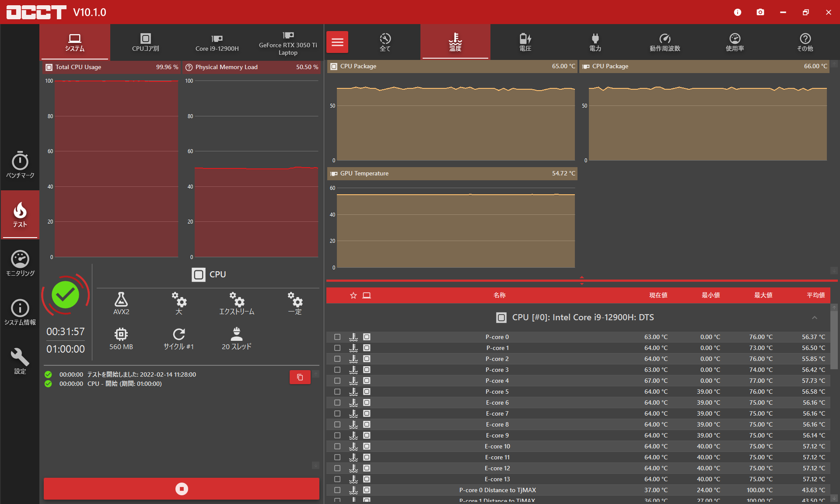Switch to the GeForce RTX 3050 Ti Laptop tab

click(288, 42)
